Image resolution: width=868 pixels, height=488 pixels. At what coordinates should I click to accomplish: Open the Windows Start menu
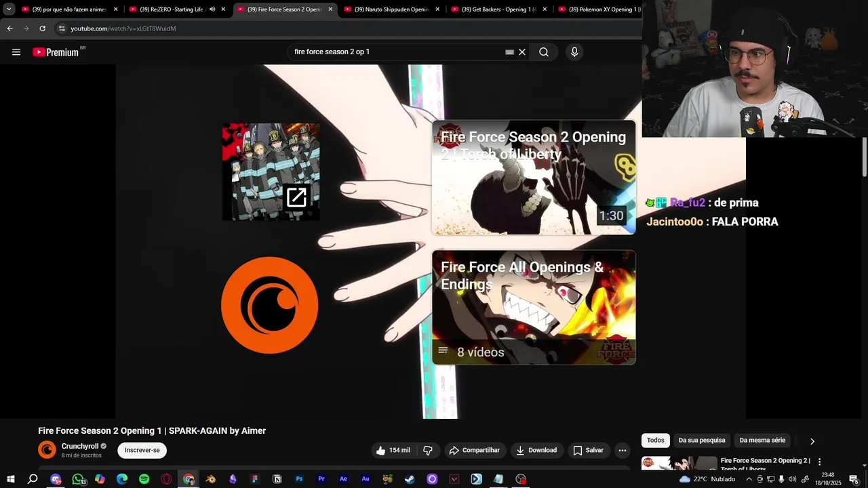tap(11, 479)
